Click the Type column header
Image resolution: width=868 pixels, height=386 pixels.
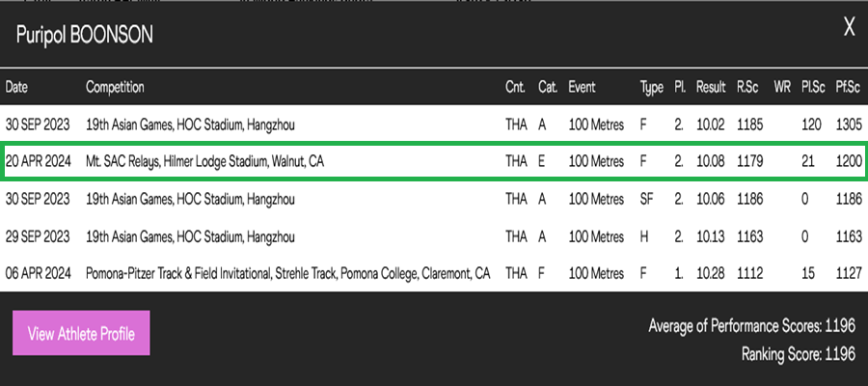[652, 87]
